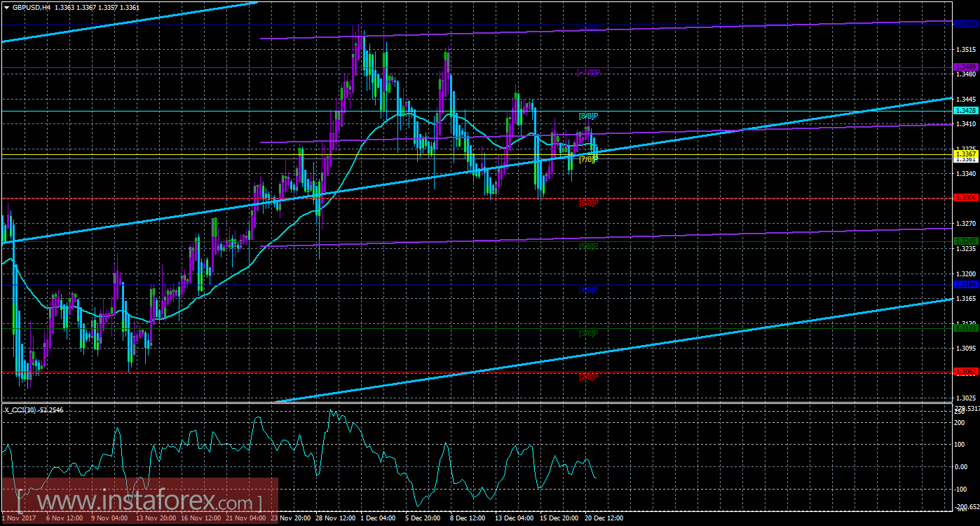
Task: Select the X_CCI(30) indicator label
Action: coord(20,410)
